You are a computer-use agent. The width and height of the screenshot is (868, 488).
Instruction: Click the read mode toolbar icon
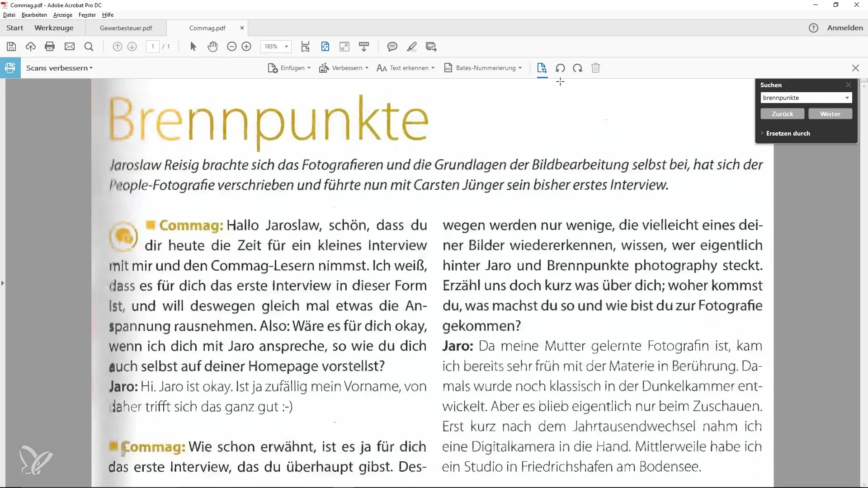(364, 47)
